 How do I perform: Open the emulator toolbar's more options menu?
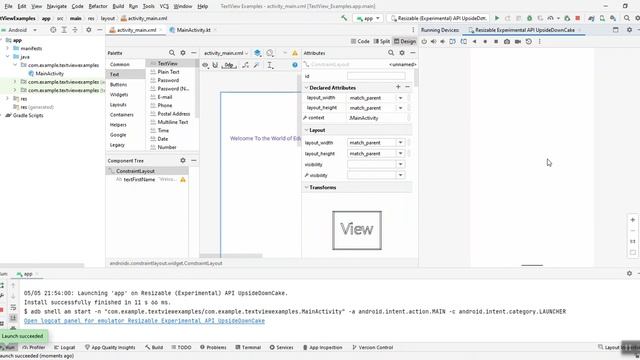click(x=540, y=42)
